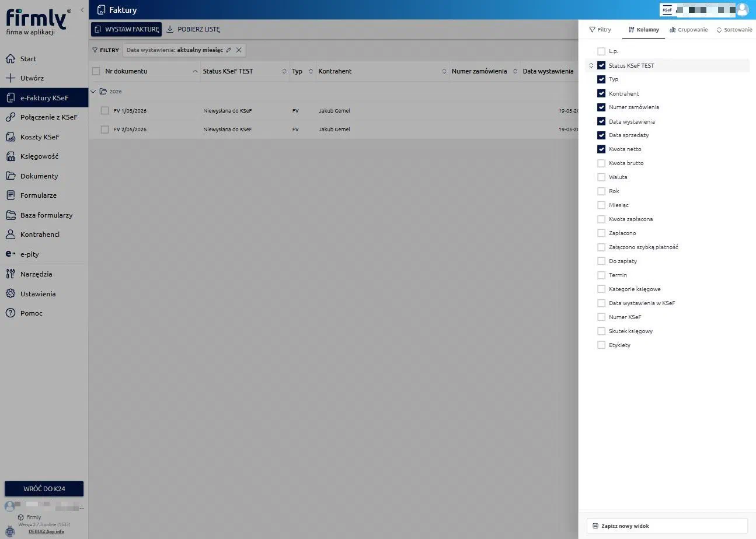
Task: Click the Utwórz plus icon
Action: (10, 78)
